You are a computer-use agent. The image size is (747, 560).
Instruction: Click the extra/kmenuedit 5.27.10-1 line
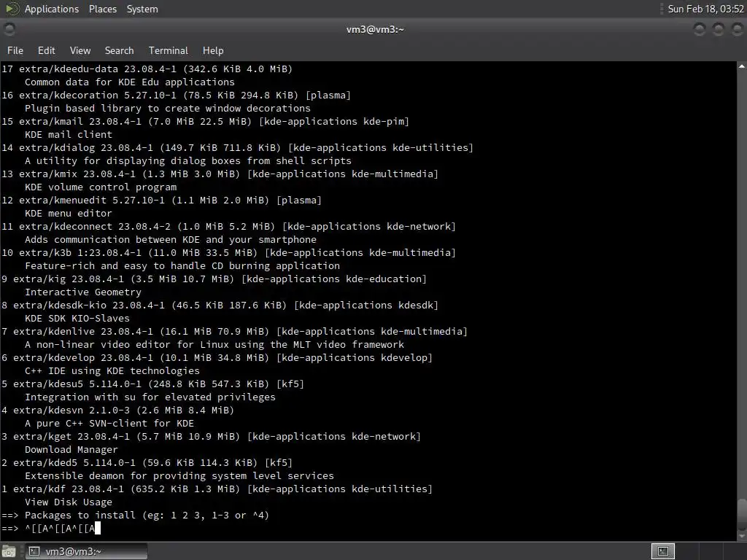[161, 200]
